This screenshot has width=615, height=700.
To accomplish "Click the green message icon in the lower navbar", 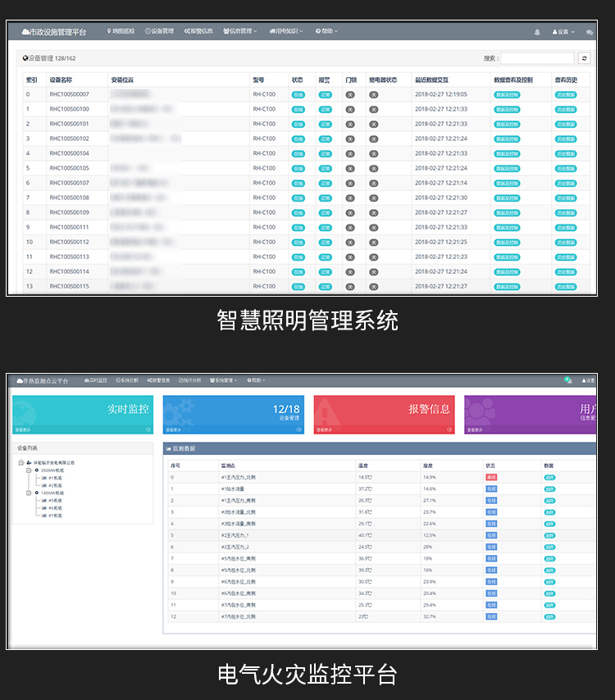I will point(567,380).
